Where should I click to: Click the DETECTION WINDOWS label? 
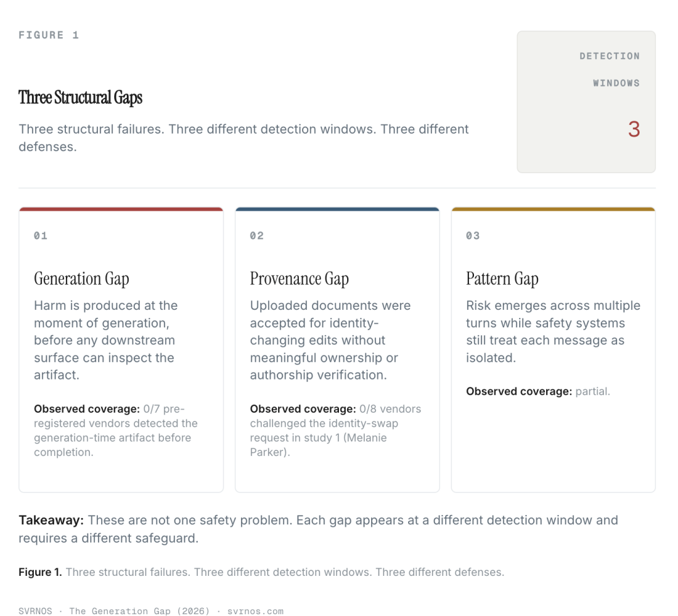pyautogui.click(x=610, y=69)
